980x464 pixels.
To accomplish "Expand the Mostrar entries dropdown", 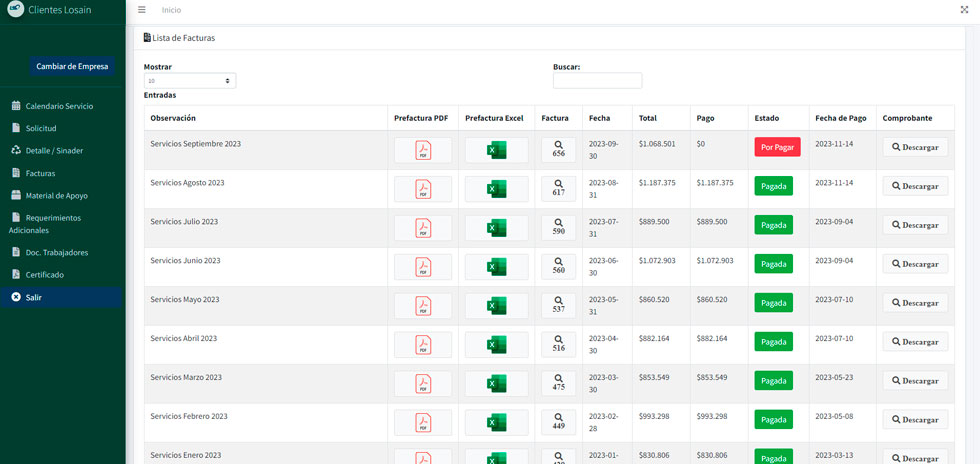I will tap(189, 80).
